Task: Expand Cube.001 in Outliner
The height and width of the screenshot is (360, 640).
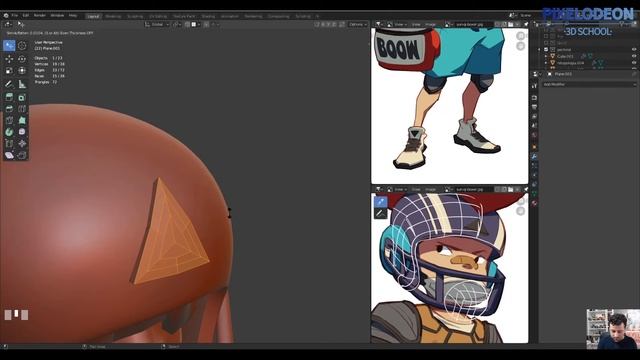Action: pyautogui.click(x=546, y=56)
